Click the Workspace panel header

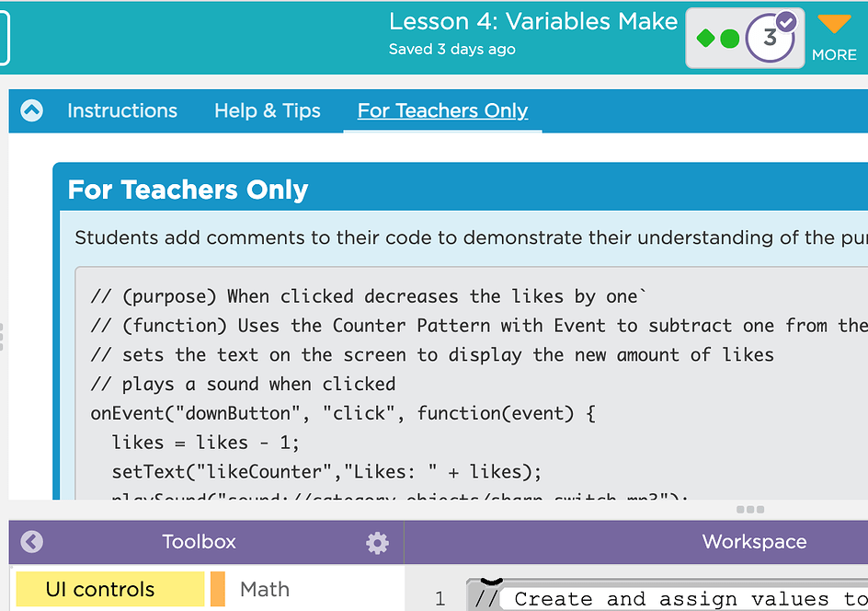pos(754,542)
